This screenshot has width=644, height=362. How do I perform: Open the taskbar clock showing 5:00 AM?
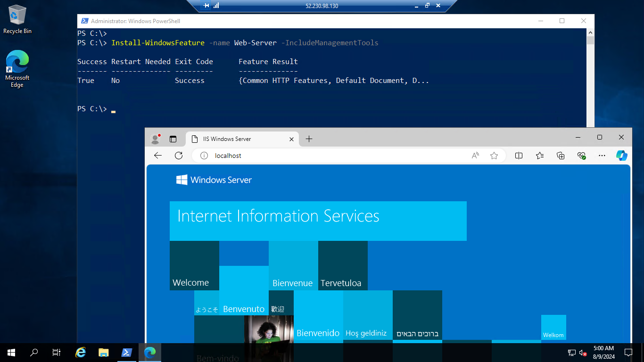(603, 352)
